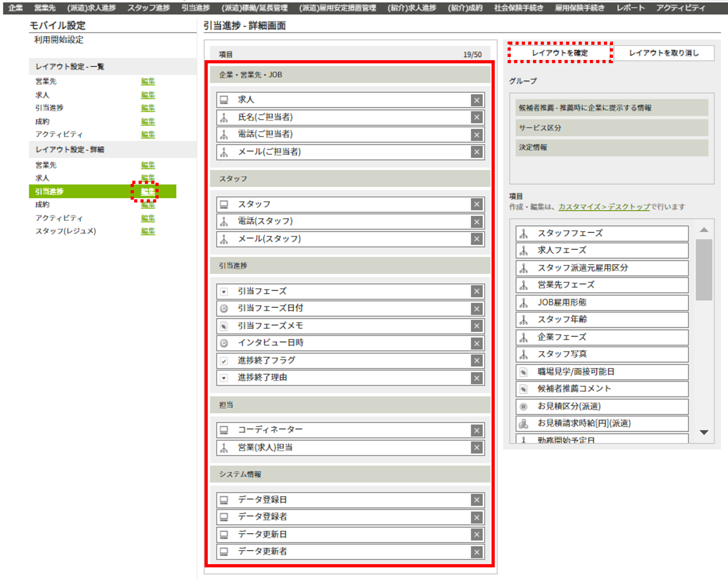Select the スタッフ年齢 available item
The height and width of the screenshot is (580, 728).
tap(602, 320)
